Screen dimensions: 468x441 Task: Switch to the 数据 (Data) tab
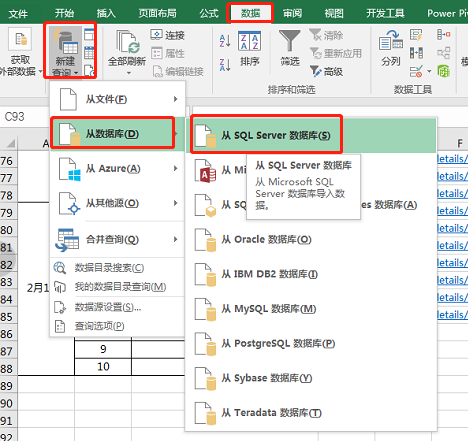(x=250, y=13)
